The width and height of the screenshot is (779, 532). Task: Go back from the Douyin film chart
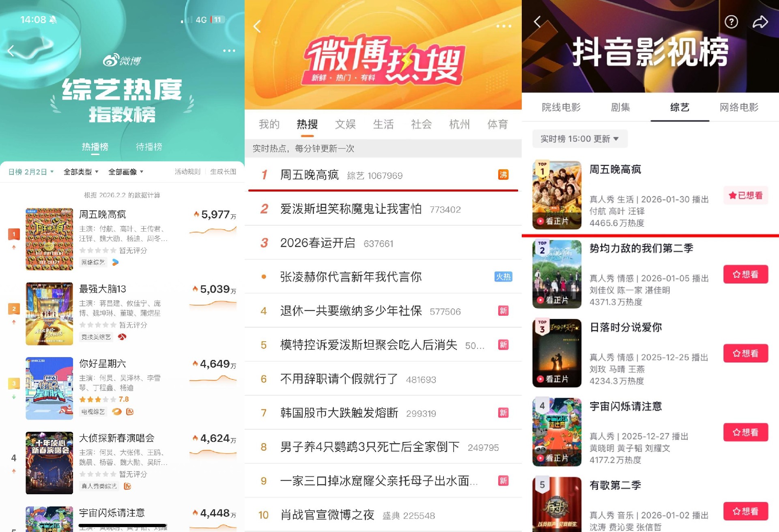pyautogui.click(x=537, y=22)
